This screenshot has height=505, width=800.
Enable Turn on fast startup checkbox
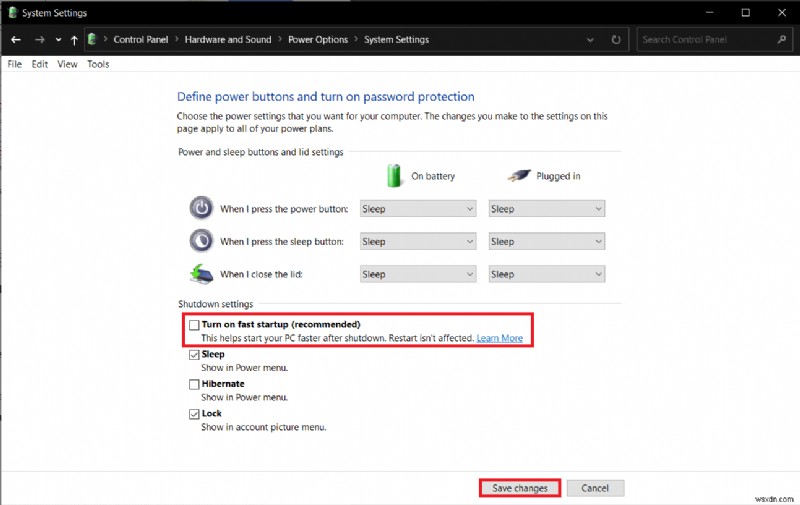tap(194, 325)
